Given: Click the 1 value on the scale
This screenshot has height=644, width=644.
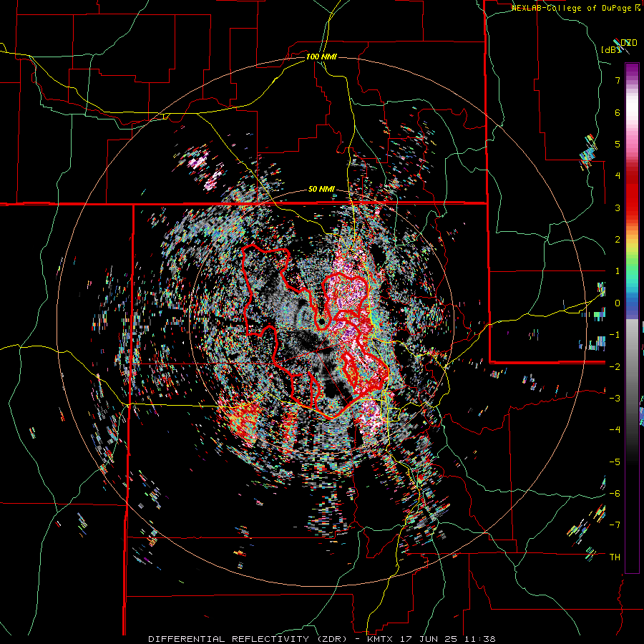Looking at the screenshot, I should (618, 271).
